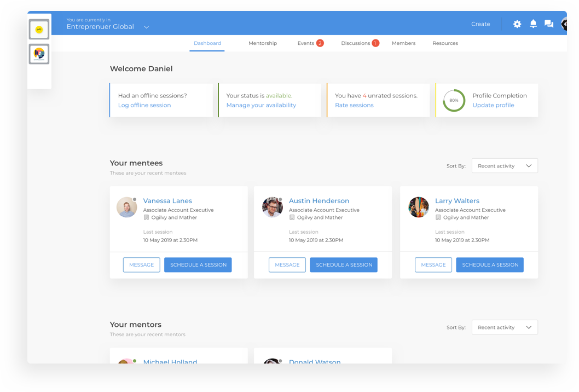Schedule a session with Austin Henderson
Viewport: 579px width, 392px height.
click(x=344, y=265)
